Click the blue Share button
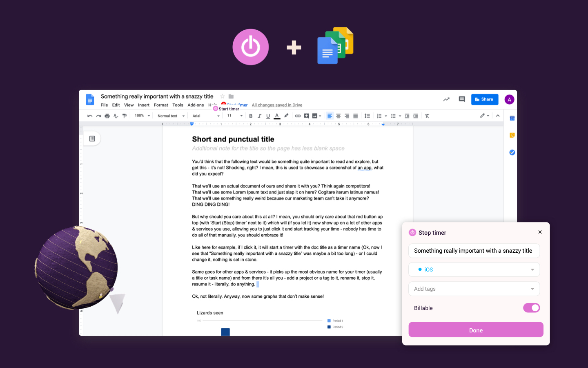The width and height of the screenshot is (588, 368). click(x=485, y=99)
